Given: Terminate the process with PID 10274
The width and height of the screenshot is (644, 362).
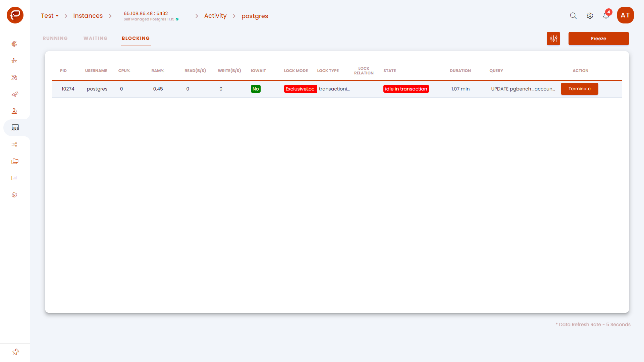Looking at the screenshot, I should click(x=579, y=89).
